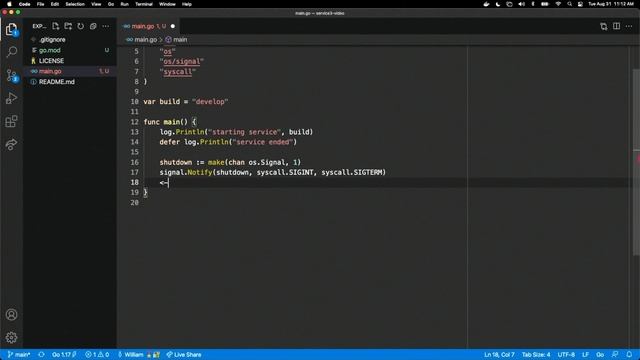Viewport: 640px width, 360px height.
Task: Create a new folder in Explorer
Action: tap(68, 26)
